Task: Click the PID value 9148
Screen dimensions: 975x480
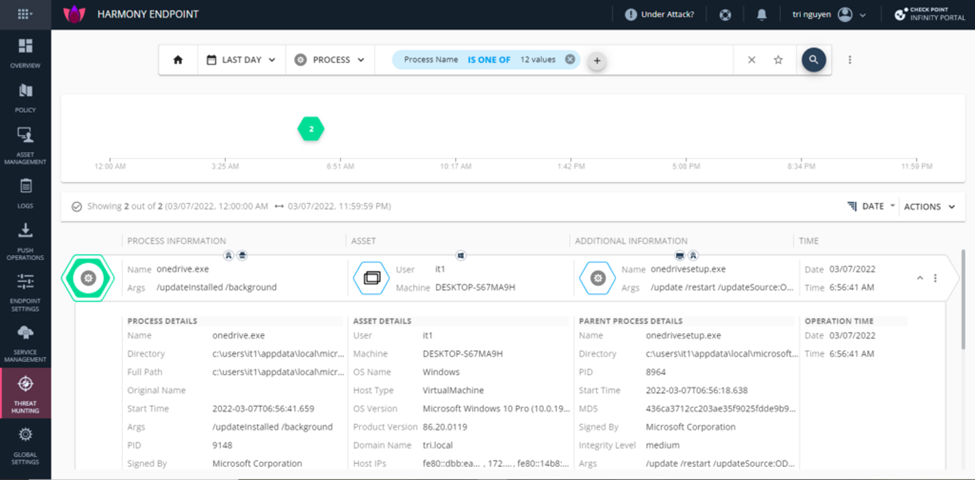Action: 221,445
